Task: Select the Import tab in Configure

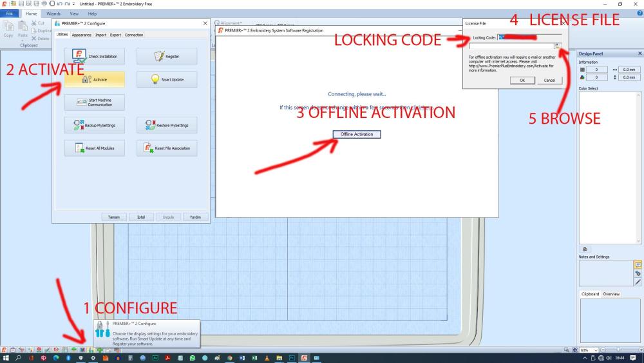Action: [100, 35]
